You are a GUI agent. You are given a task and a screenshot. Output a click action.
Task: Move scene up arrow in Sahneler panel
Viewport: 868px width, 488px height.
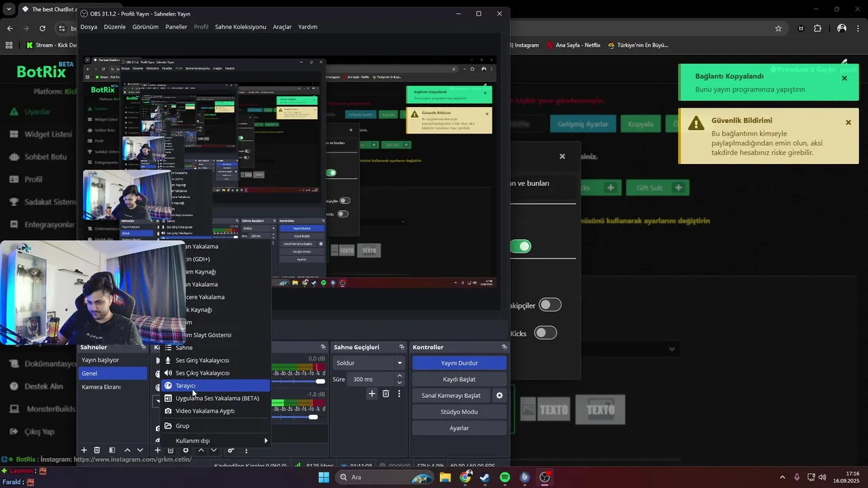point(127,450)
